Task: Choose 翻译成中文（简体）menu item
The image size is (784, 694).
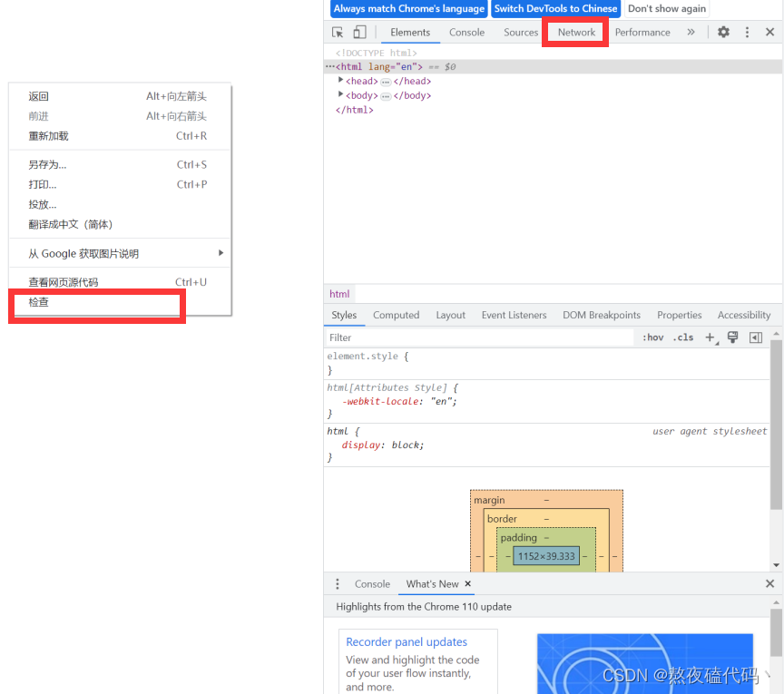Action: pos(120,224)
